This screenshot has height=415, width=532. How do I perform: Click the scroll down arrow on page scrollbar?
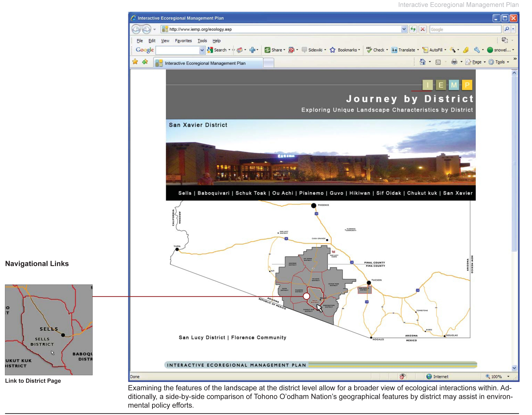(x=514, y=368)
